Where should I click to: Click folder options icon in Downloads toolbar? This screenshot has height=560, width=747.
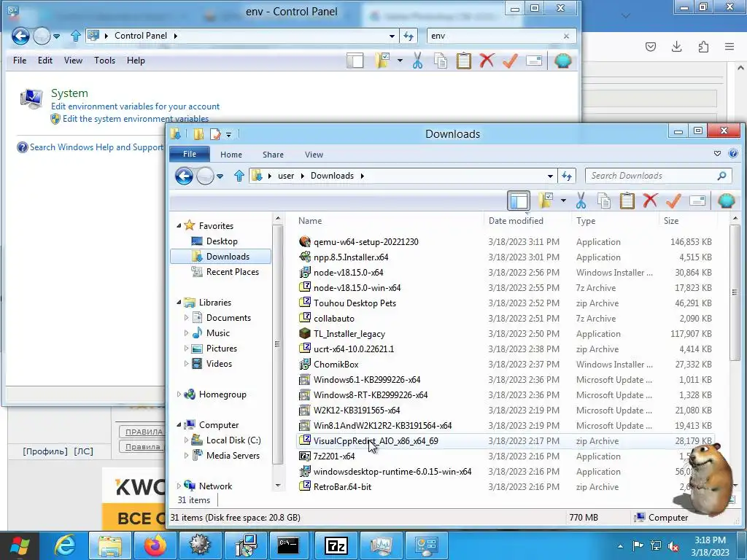[x=546, y=201]
